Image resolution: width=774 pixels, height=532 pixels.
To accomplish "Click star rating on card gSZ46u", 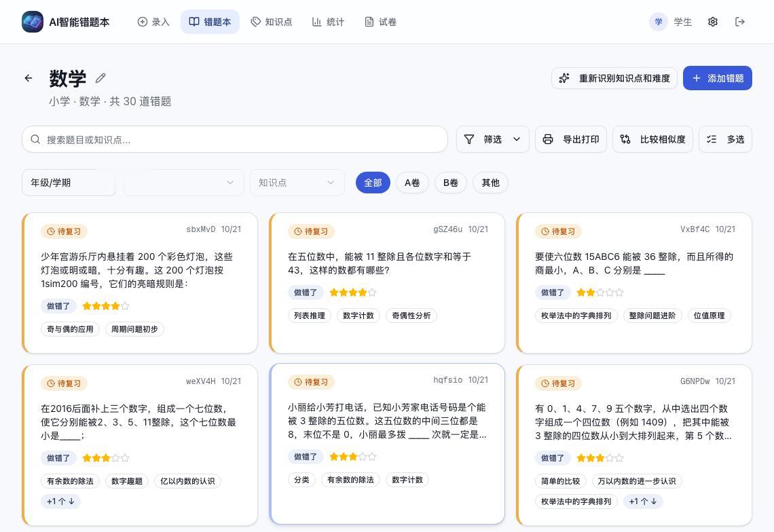I will (x=353, y=292).
